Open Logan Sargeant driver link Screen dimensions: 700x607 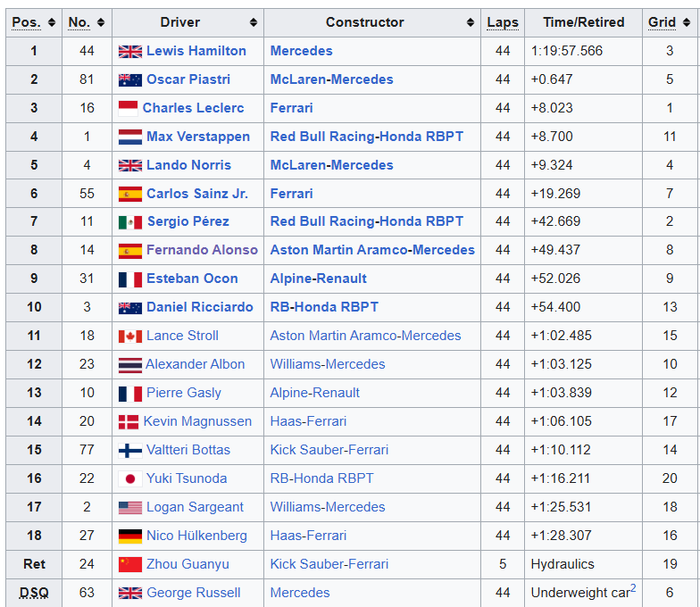tap(195, 507)
